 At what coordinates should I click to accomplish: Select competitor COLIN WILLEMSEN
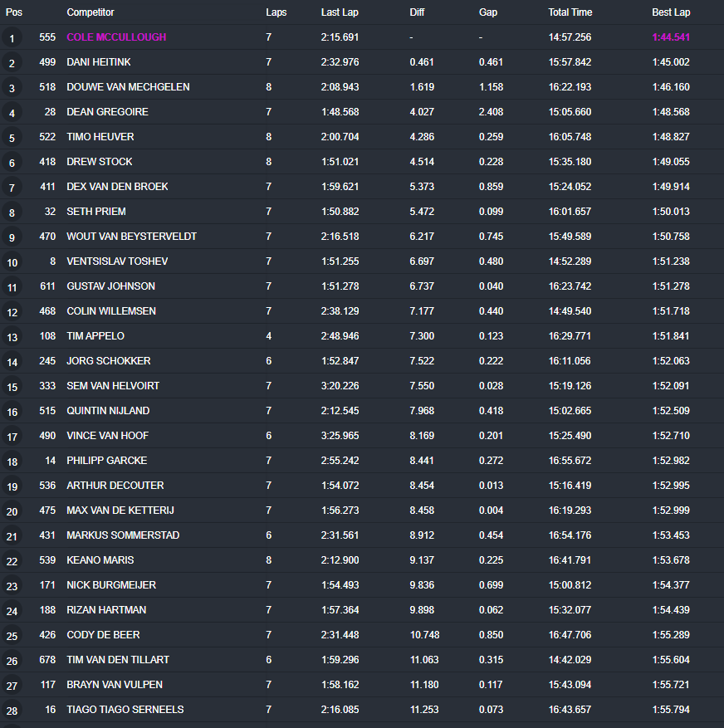tap(111, 311)
